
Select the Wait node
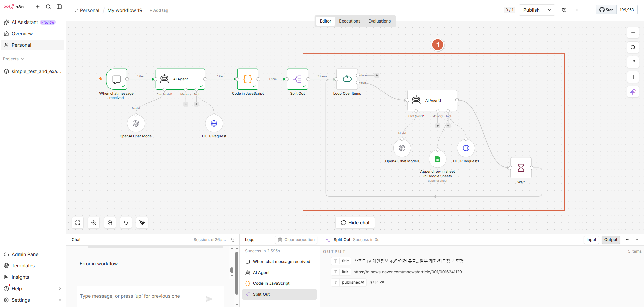[521, 168]
